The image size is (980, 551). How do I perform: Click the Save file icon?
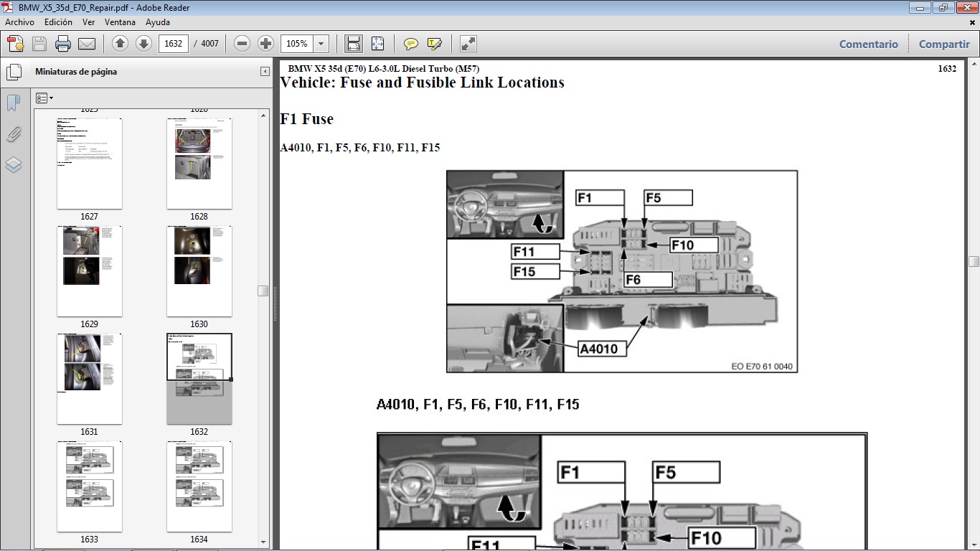click(39, 43)
